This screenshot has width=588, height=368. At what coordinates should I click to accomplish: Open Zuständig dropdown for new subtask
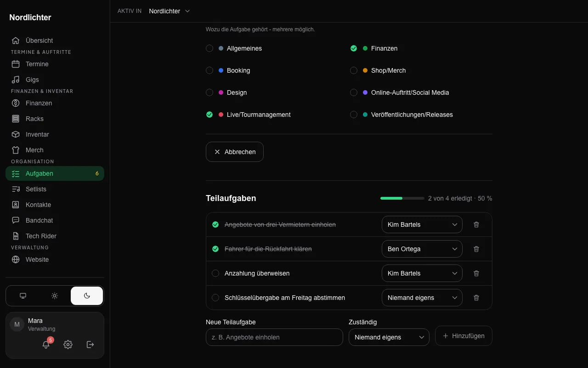[389, 337]
